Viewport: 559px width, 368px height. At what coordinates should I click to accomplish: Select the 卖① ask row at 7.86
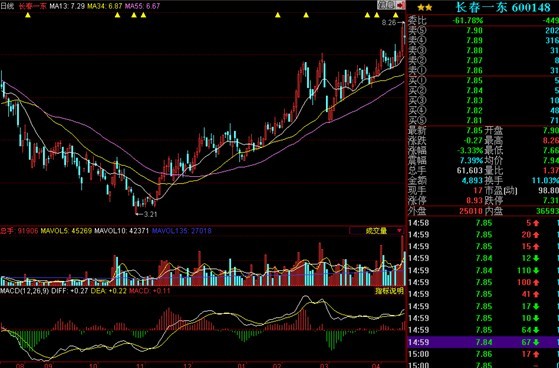(x=483, y=70)
